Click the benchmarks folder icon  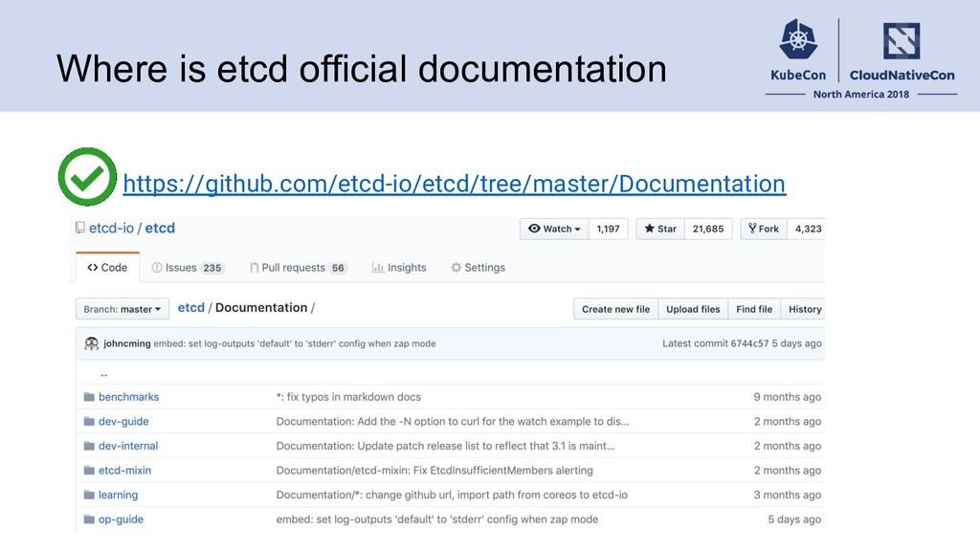pos(89,397)
